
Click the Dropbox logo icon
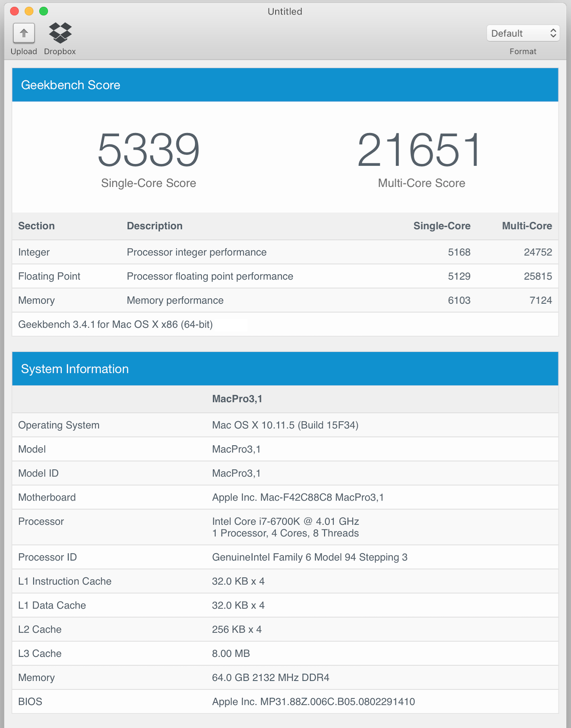(60, 33)
